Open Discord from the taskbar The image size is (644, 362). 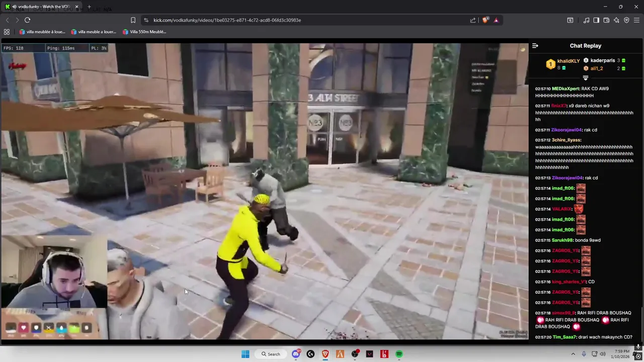pyautogui.click(x=296, y=354)
